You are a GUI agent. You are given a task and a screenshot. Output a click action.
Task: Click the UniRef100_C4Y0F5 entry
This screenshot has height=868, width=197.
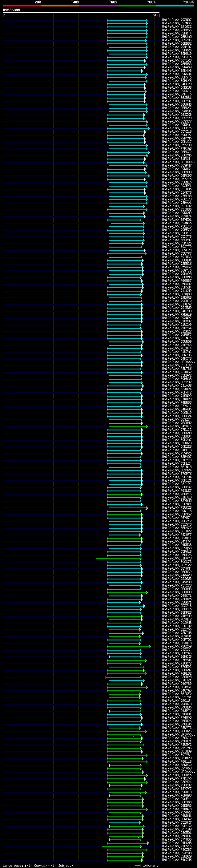176,426
